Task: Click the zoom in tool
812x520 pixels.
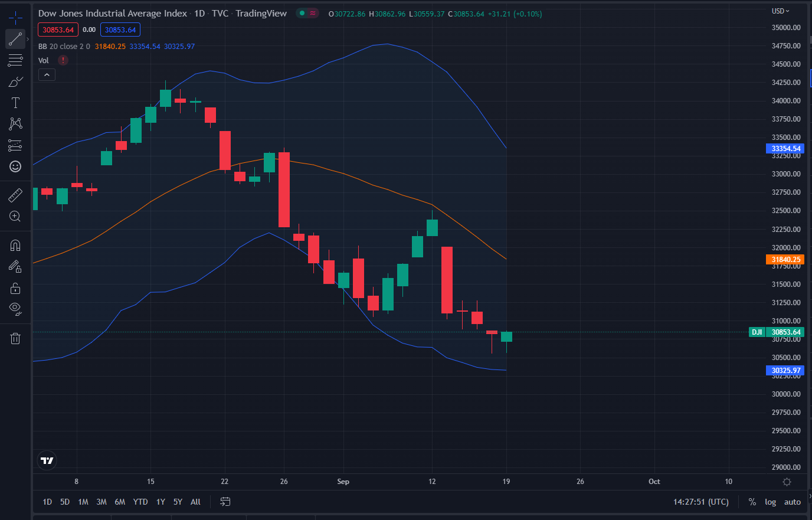Action: 15,217
